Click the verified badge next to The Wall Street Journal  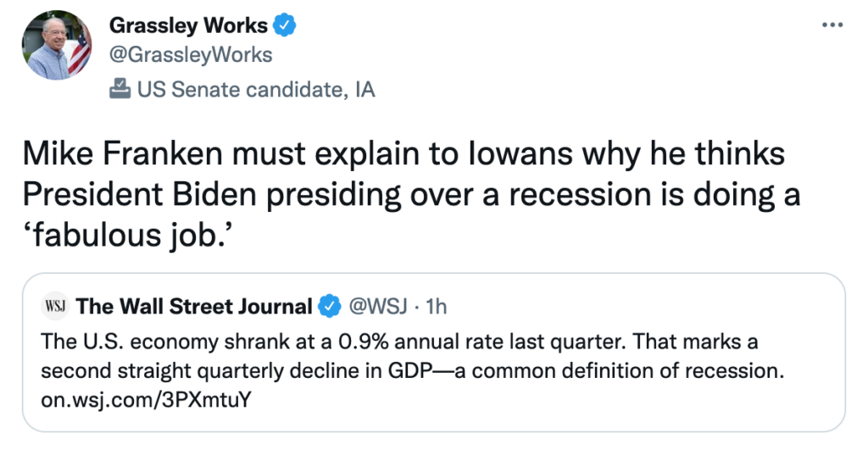[x=329, y=307]
